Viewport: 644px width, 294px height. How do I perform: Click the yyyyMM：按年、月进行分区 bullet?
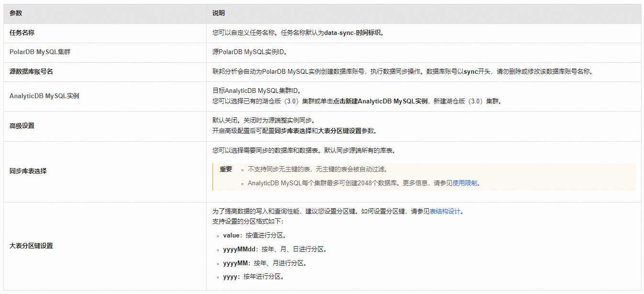click(265, 263)
